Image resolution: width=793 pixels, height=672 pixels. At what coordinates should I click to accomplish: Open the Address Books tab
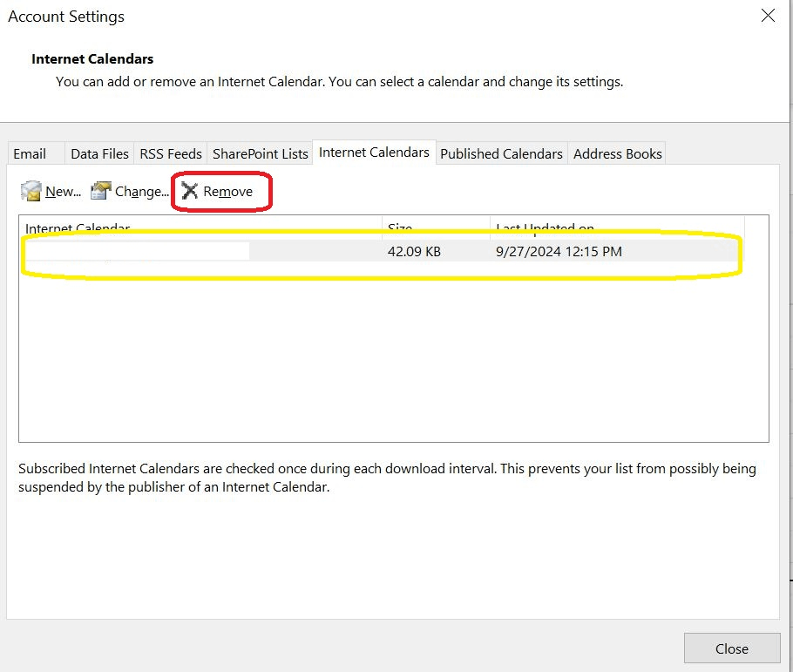click(x=617, y=153)
